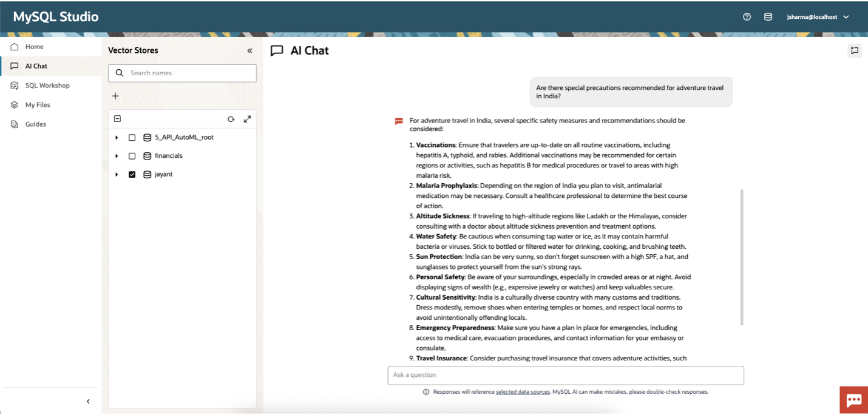Viewport: 868px width, 415px height.
Task: Click the jayant database icon
Action: coord(147,175)
